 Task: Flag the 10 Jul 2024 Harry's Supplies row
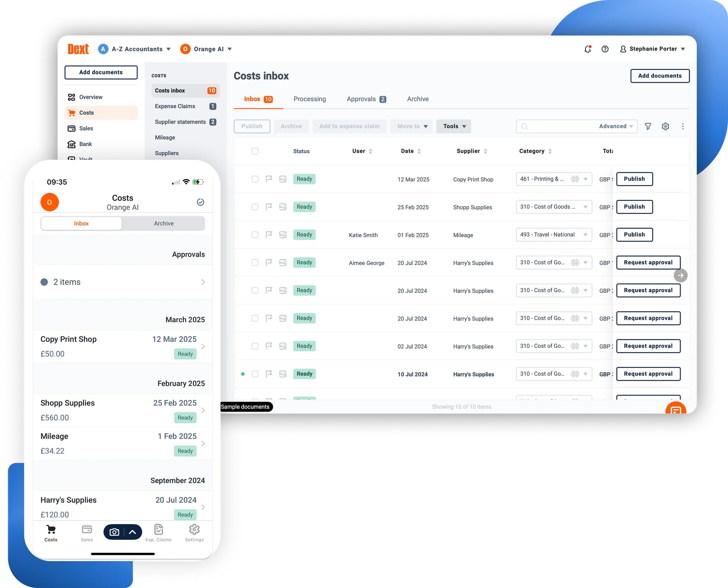pos(269,374)
